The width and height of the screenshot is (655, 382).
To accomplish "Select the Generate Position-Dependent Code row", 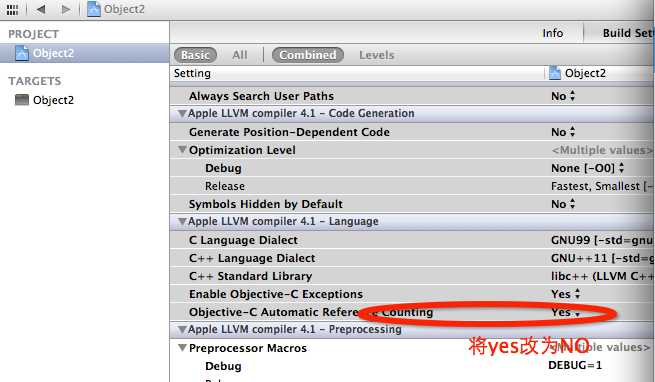I will point(411,132).
